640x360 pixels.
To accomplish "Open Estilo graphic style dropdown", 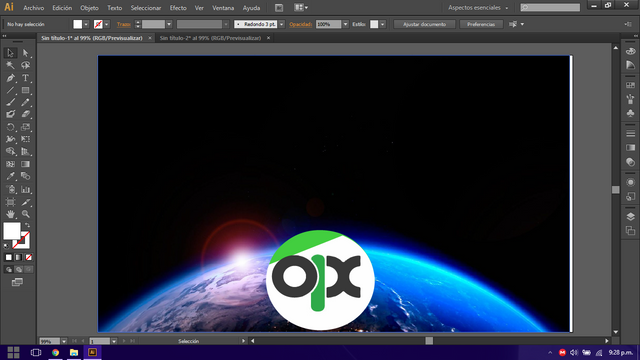I will pos(382,24).
